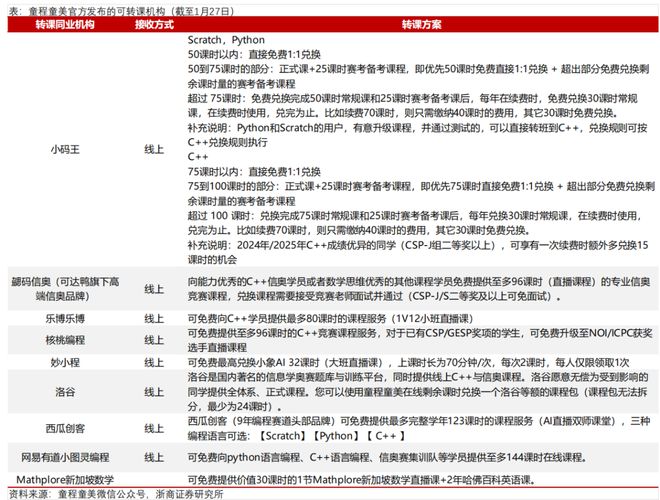Select the 妙小程 institution cell
This screenshot has width=660, height=500.
click(65, 362)
